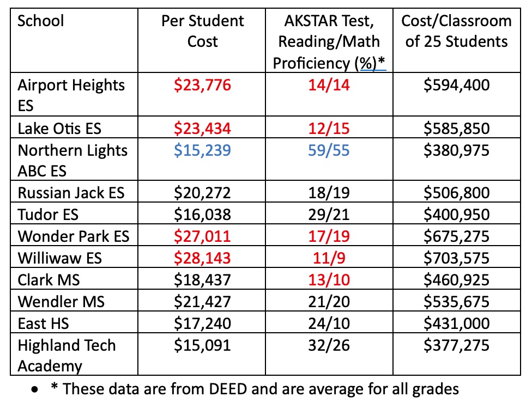The image size is (532, 403).
Task: Click the Per Student Cost column header
Action: tap(202, 31)
